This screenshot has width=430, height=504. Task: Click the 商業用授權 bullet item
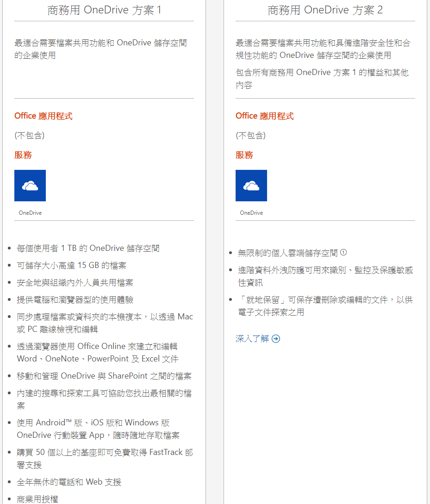(37, 499)
